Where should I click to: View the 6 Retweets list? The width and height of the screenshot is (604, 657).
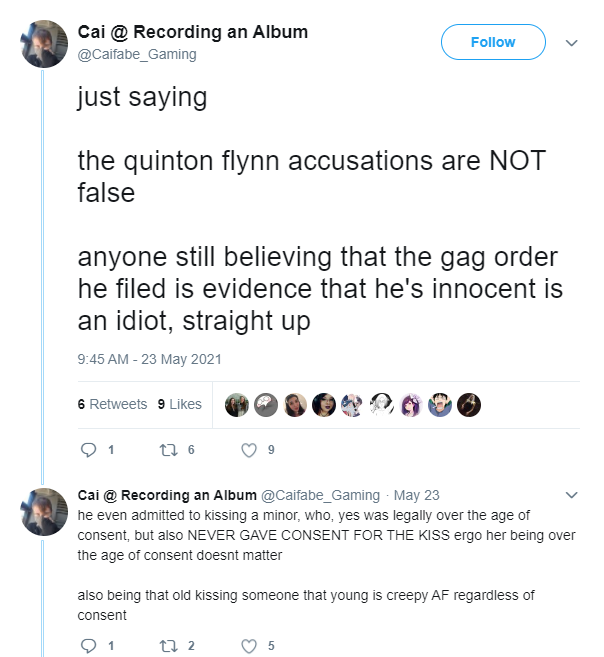pos(112,404)
